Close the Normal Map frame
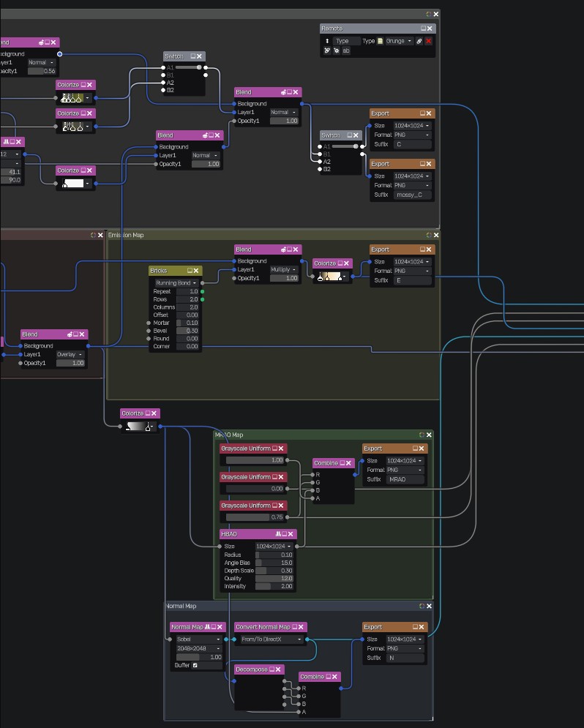 coord(429,606)
